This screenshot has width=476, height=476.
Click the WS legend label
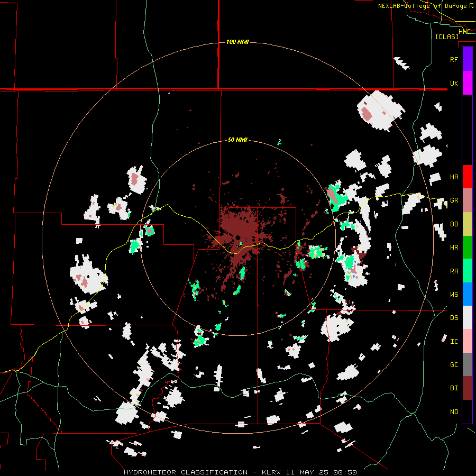pyautogui.click(x=454, y=295)
